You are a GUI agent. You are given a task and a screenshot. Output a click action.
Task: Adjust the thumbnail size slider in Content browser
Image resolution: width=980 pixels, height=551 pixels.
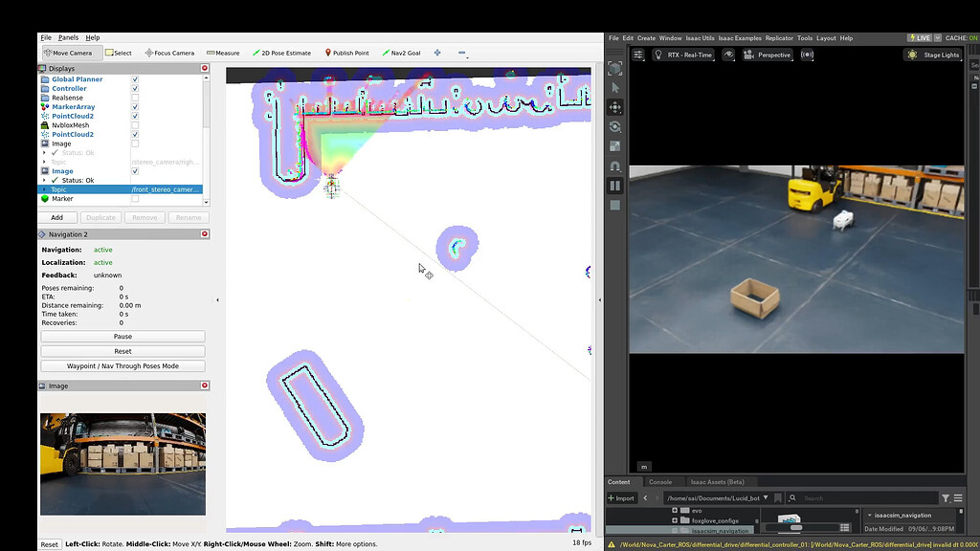(x=797, y=527)
